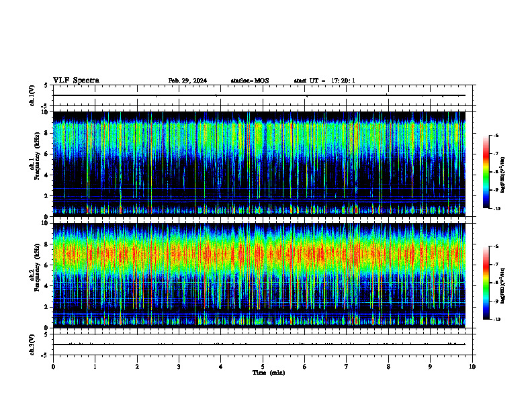The height and width of the screenshot is (411, 532).
Task: Click inside the ch.1 spectrogram panel
Action: (x=259, y=164)
